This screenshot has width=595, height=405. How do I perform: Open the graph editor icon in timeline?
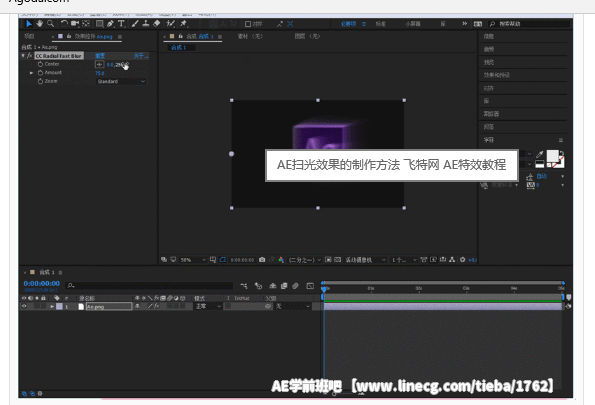click(x=310, y=286)
